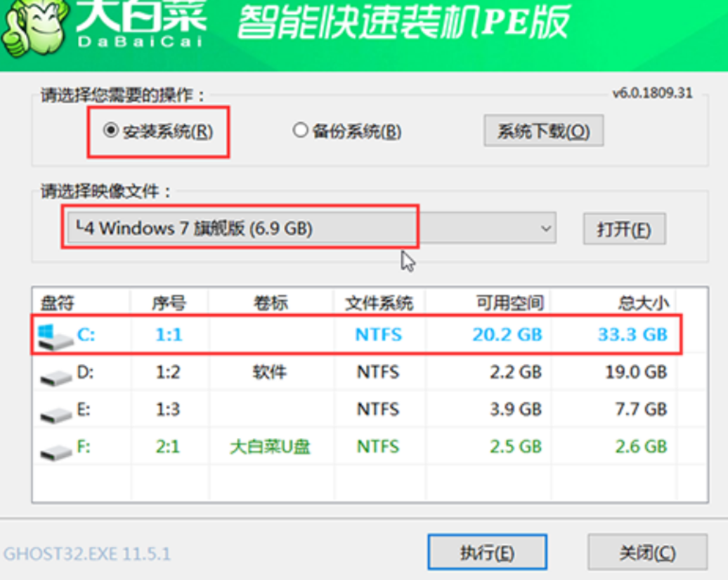Click the 总大小 column header
Screen dimensions: 728x580
coord(643,303)
